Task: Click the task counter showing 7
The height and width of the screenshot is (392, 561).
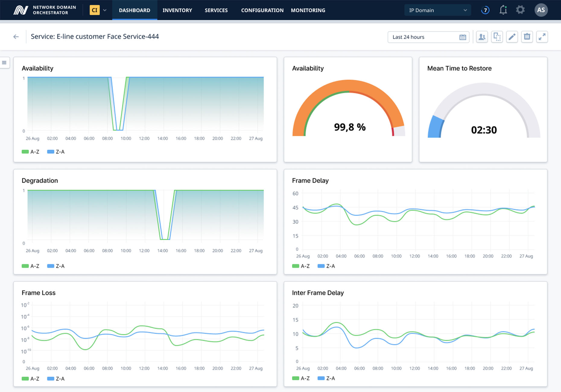Action: 485,10
